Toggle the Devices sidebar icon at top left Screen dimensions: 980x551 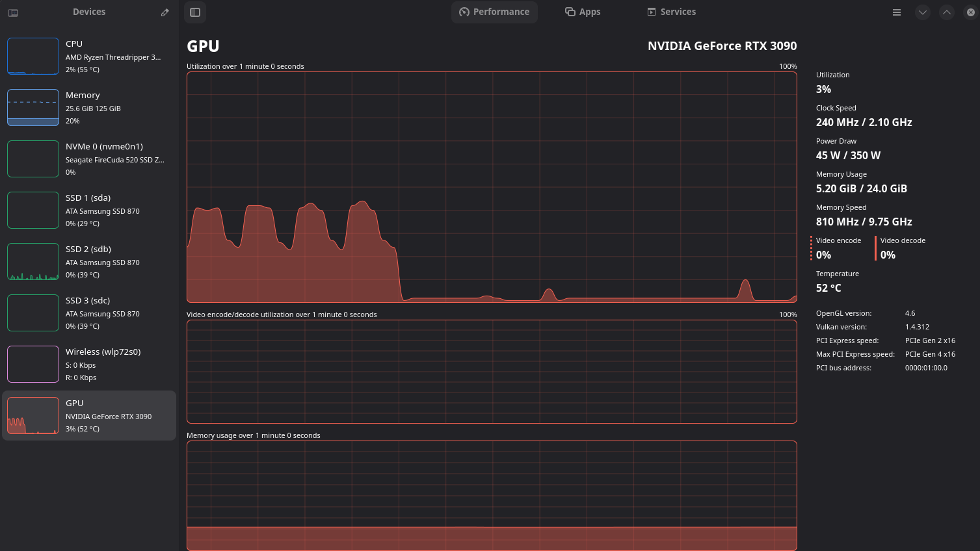click(x=13, y=12)
